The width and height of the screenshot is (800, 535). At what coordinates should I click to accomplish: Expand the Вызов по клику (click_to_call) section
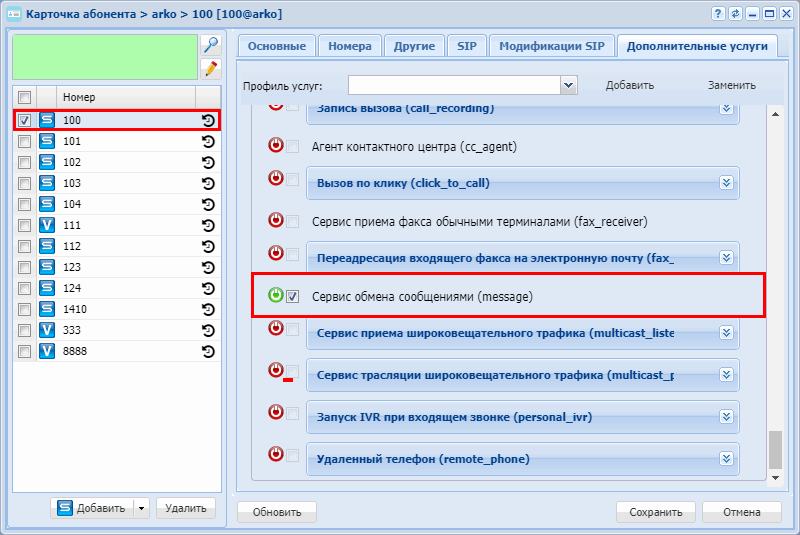pyautogui.click(x=726, y=183)
